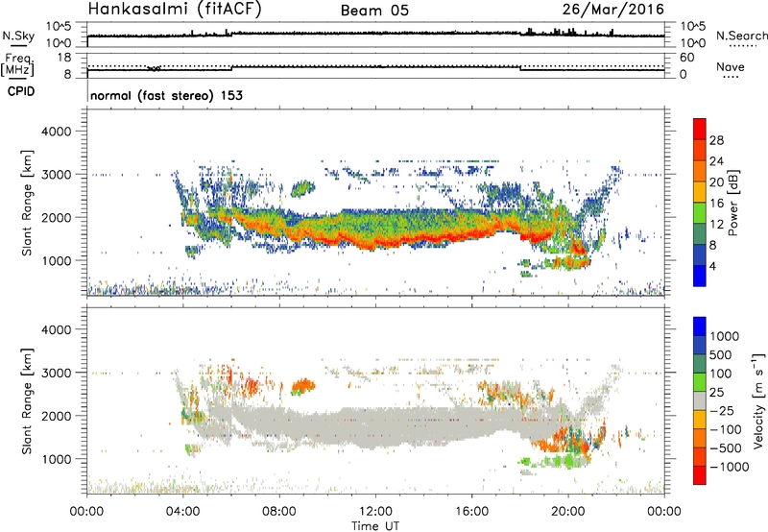Screen dimensions: 768x532
Task: Click 'normal (fast stereo) 153' text
Action: (166, 95)
